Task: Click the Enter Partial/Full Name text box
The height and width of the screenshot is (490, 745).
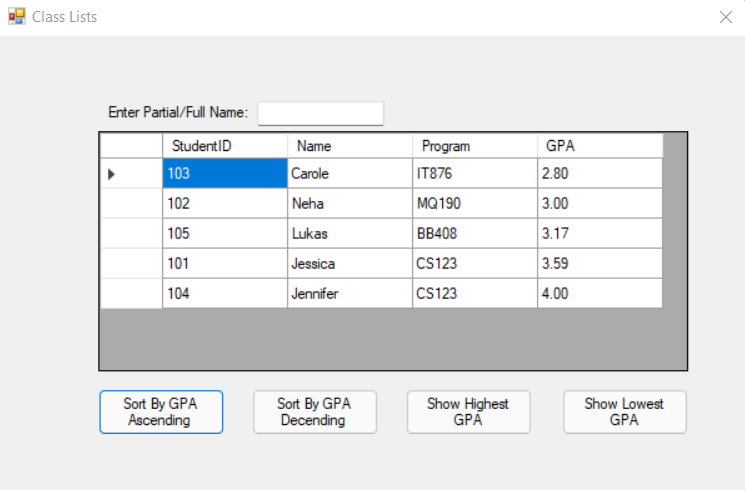Action: point(320,113)
